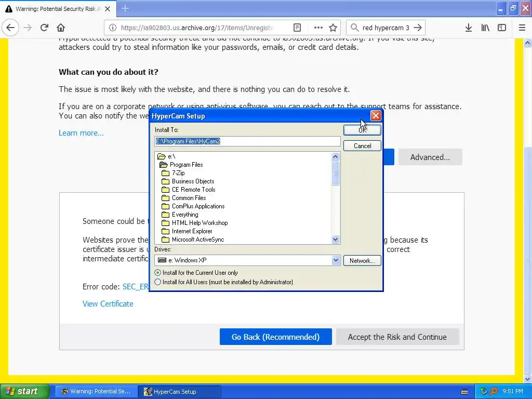Open the Firefox hamburger menu
The image size is (532, 399).
[x=522, y=28]
